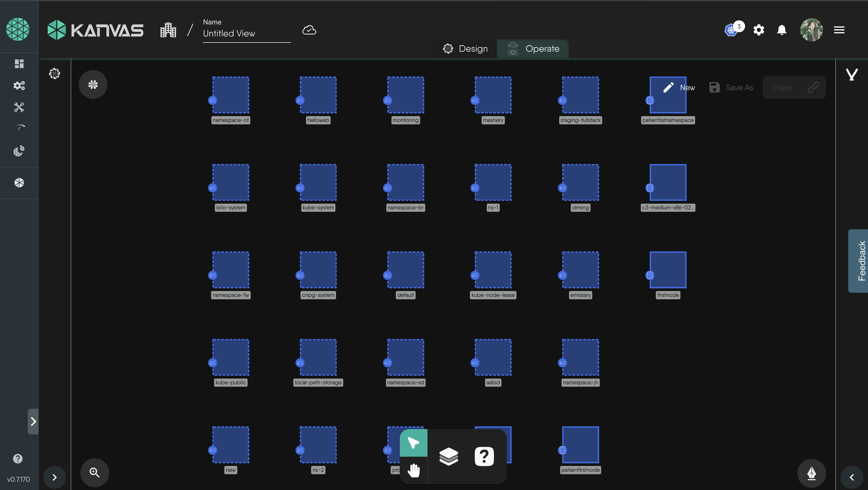
Task: Open the organization building icon
Action: pyautogui.click(x=168, y=30)
